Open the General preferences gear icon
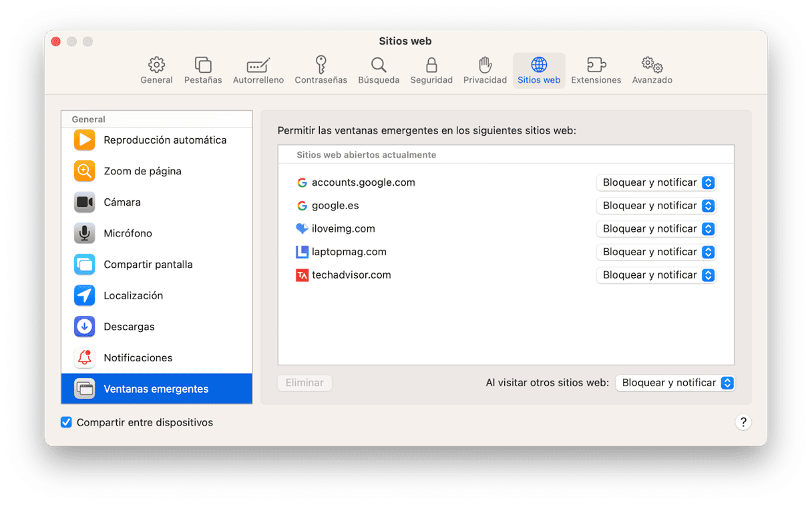This screenshot has width=812, height=505. tap(156, 65)
